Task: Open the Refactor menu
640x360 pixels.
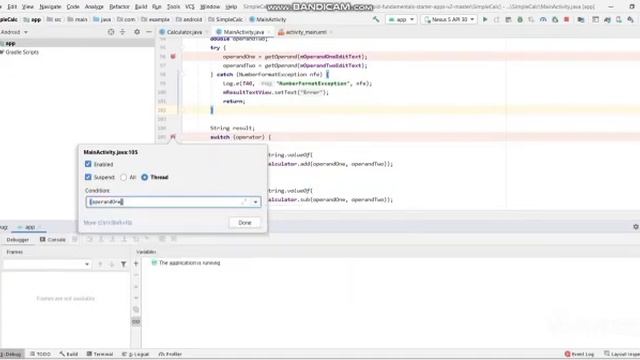Action: 119,7
